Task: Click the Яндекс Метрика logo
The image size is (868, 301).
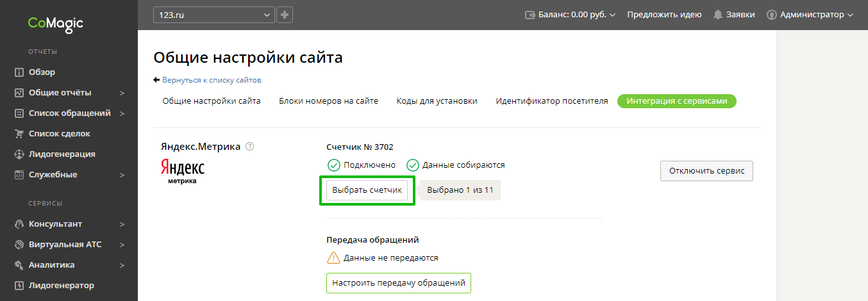Action: click(x=182, y=172)
